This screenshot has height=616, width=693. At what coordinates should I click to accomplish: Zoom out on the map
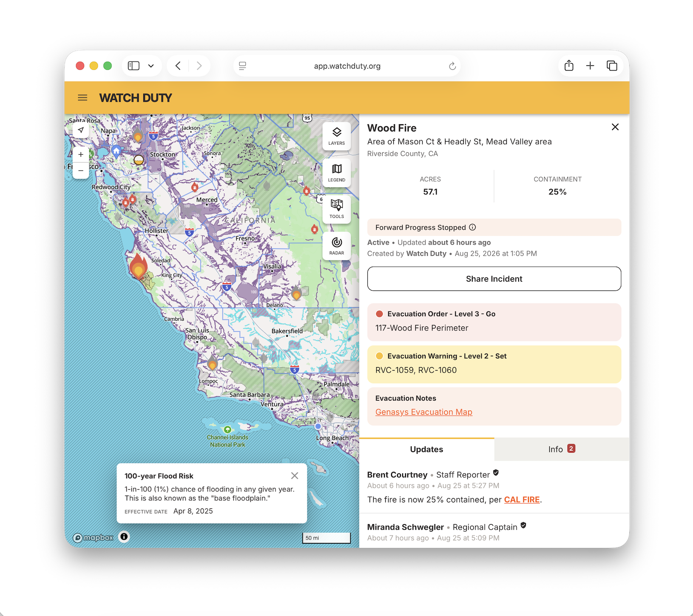tap(81, 171)
